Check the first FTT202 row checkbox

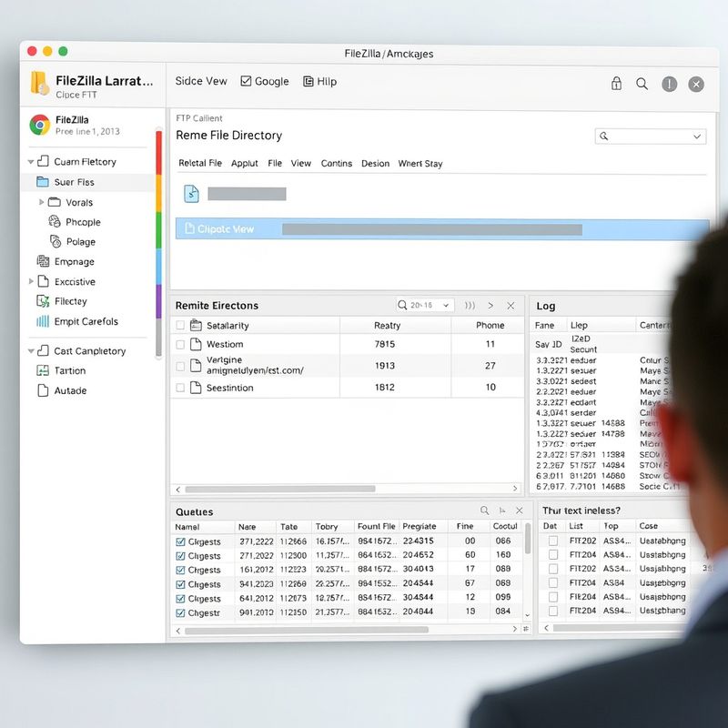pos(553,541)
